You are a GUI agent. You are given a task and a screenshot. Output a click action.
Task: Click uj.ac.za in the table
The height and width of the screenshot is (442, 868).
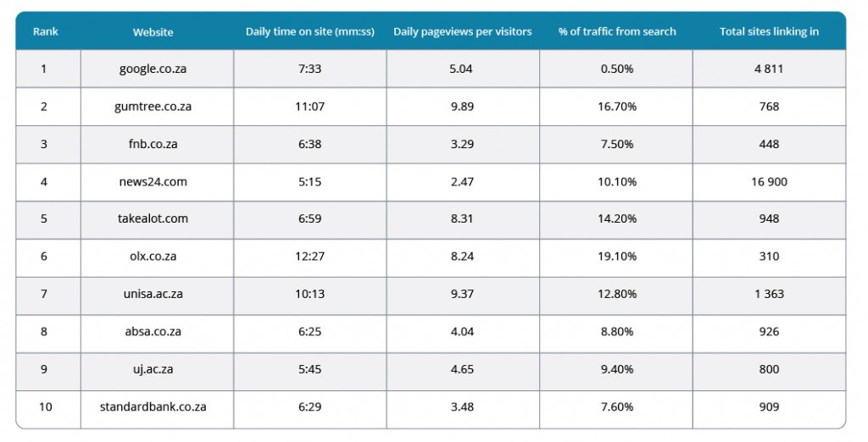[x=153, y=369]
